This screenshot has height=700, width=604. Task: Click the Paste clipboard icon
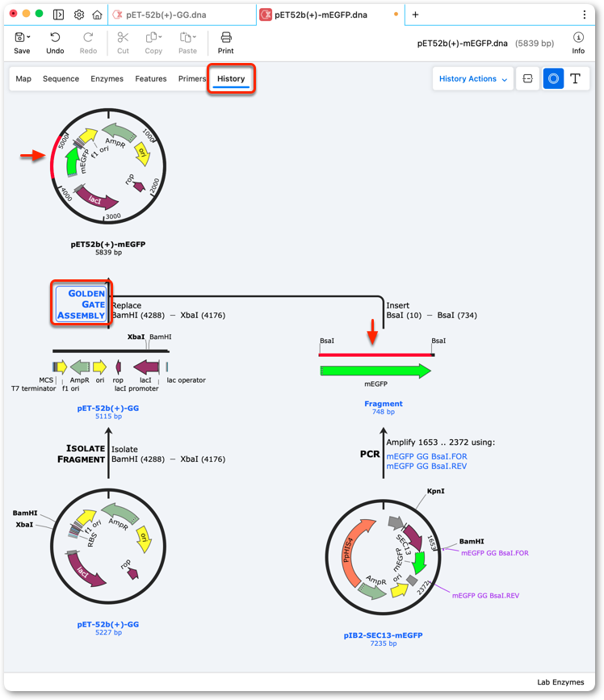click(x=185, y=37)
